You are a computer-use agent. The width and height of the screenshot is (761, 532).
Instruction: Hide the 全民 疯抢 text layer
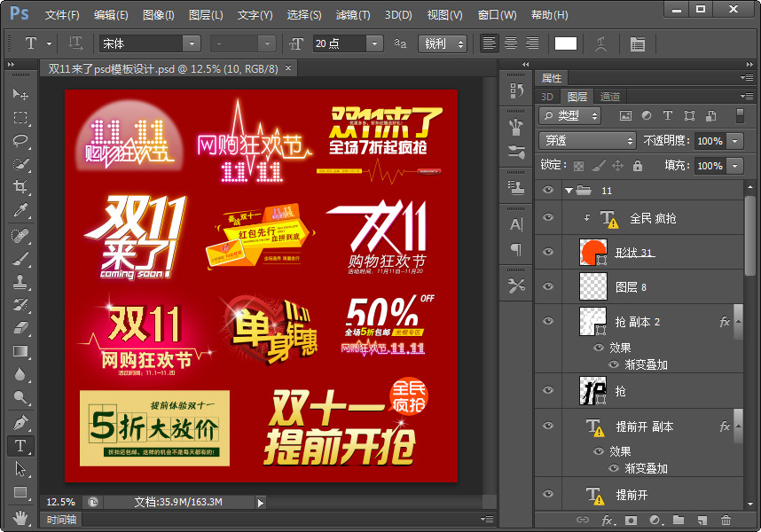coord(548,217)
